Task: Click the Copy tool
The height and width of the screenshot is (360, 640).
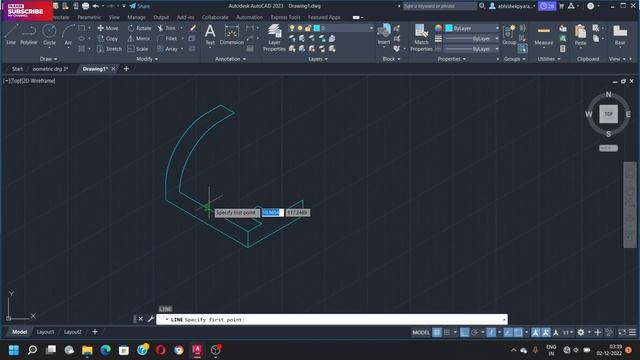Action: pos(108,38)
